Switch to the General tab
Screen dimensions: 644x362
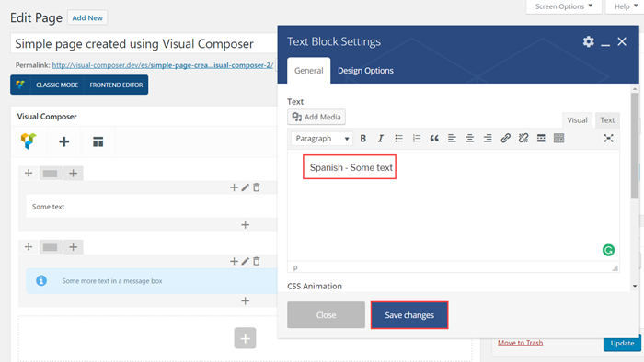pyautogui.click(x=308, y=71)
